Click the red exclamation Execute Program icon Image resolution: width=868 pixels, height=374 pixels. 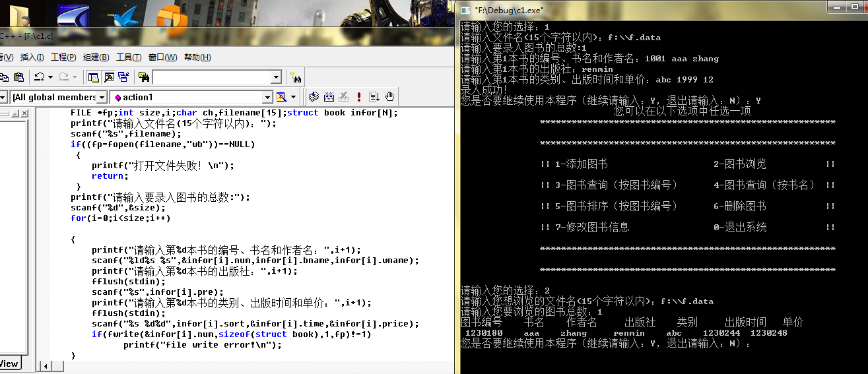358,97
